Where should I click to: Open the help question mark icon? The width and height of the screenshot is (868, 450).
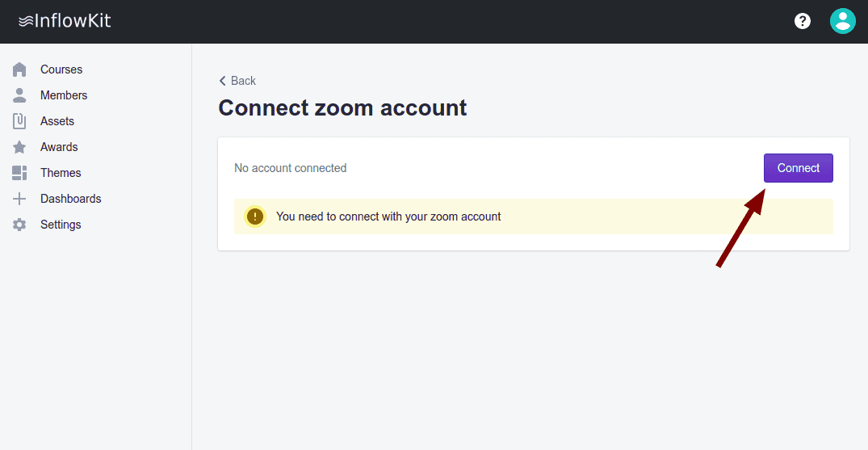[803, 21]
